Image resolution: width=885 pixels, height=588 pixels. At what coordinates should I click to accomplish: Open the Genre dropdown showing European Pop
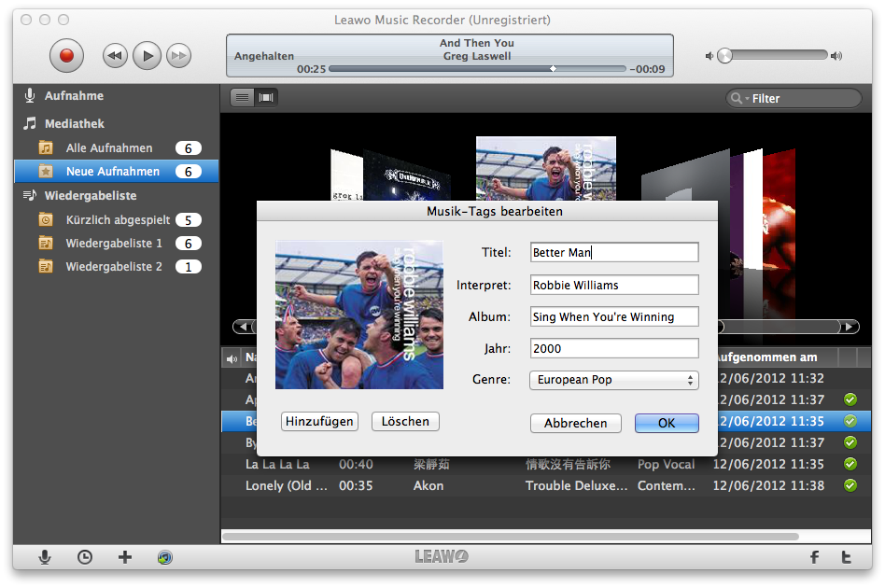(x=614, y=380)
